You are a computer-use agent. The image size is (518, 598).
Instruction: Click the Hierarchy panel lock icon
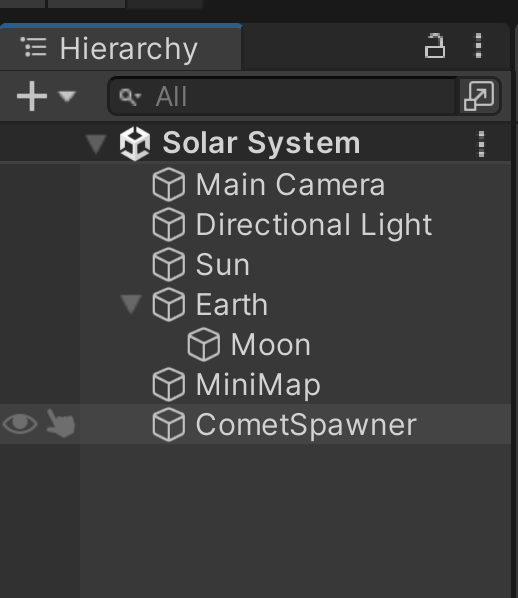point(435,46)
